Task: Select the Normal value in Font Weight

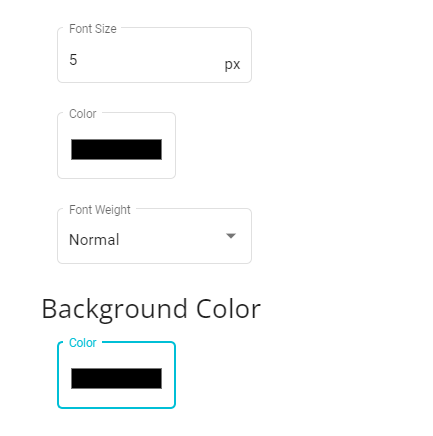Action: [94, 240]
